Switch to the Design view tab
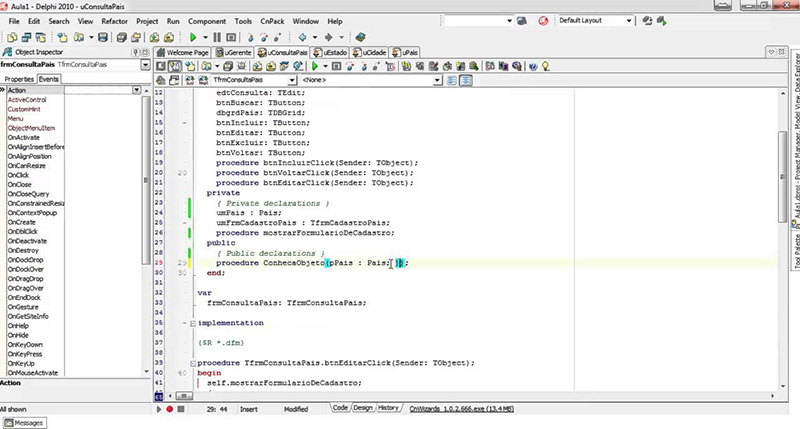Viewport: 800px width, 429px height. pos(363,408)
